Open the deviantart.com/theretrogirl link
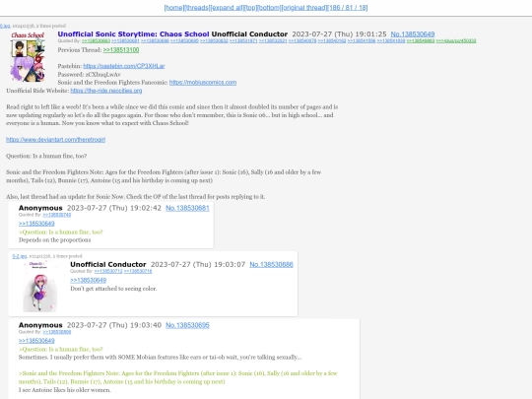This screenshot has width=532, height=399. 55,140
